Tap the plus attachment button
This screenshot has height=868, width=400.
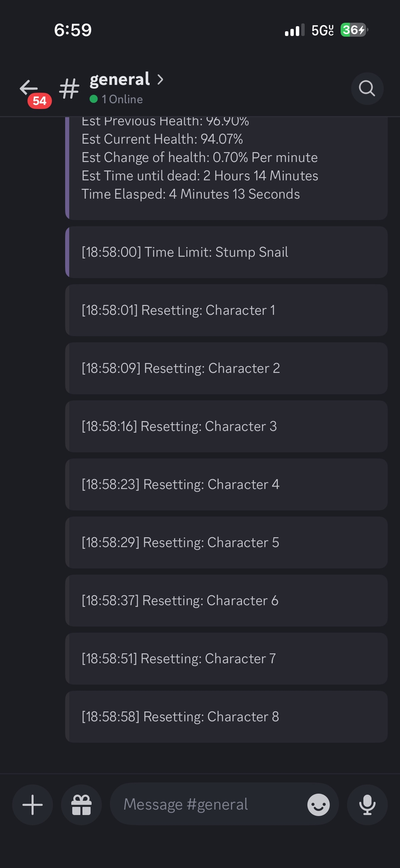point(33,804)
